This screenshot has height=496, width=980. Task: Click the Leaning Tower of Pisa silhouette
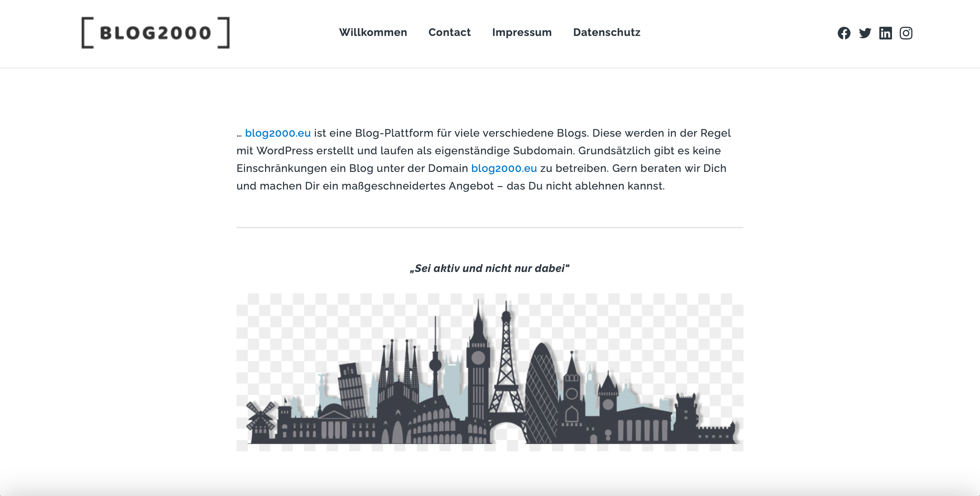pos(352,390)
